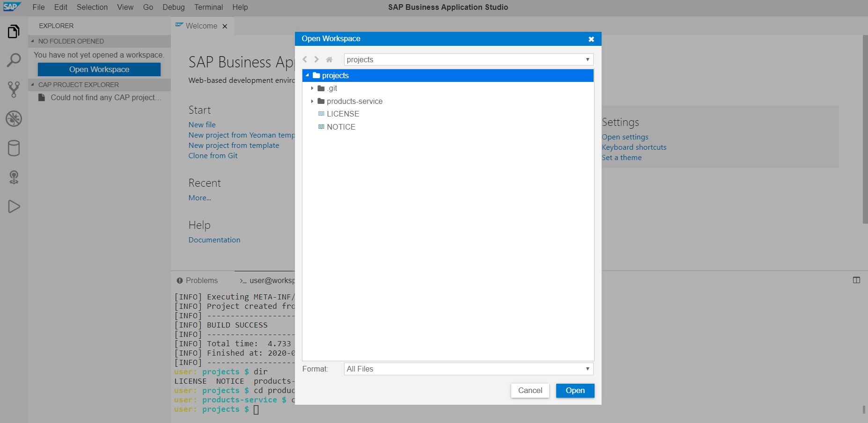
Task: Collapse the NO FOLDER OPENED section
Action: (x=33, y=41)
